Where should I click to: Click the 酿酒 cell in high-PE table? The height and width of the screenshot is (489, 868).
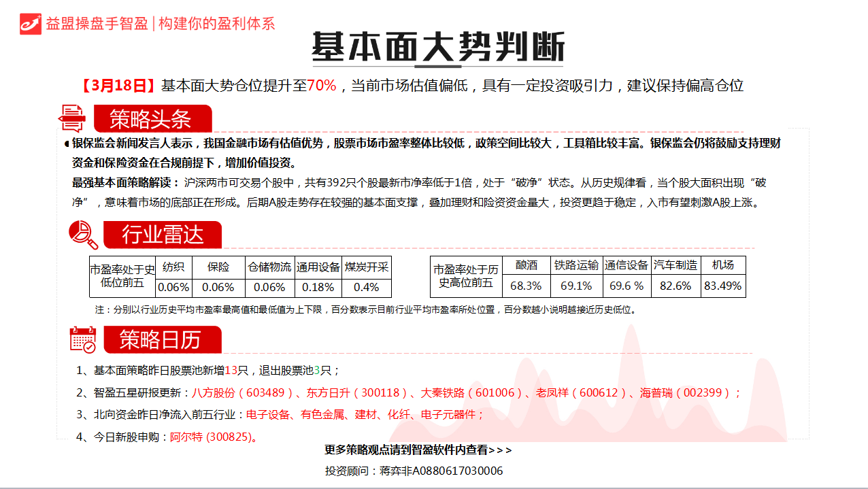526,265
